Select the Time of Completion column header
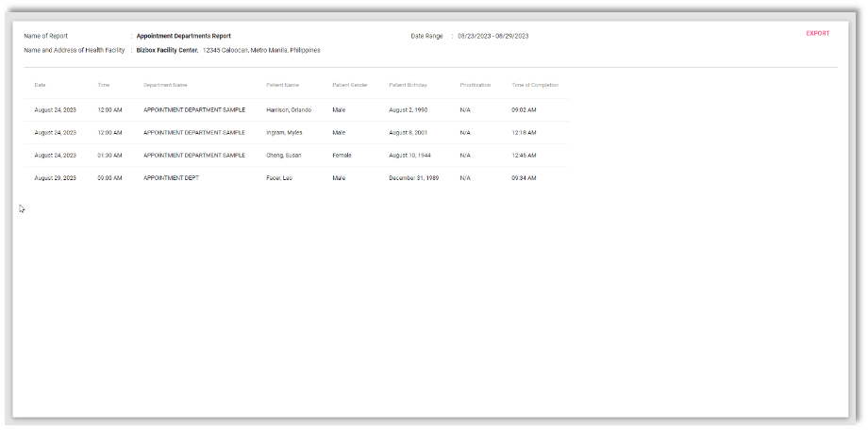The height and width of the screenshot is (430, 868). (x=535, y=86)
